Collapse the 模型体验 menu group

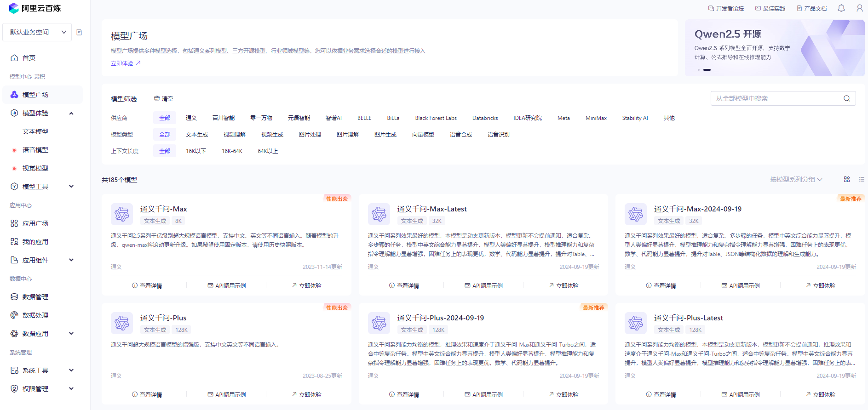coord(71,113)
